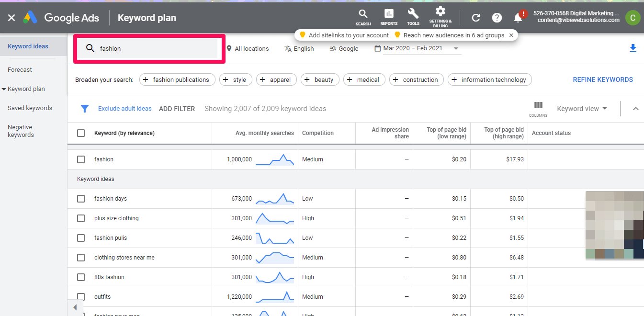Screen dimensions: 644x316
Task: Click the ADD FILTER button
Action: click(177, 109)
